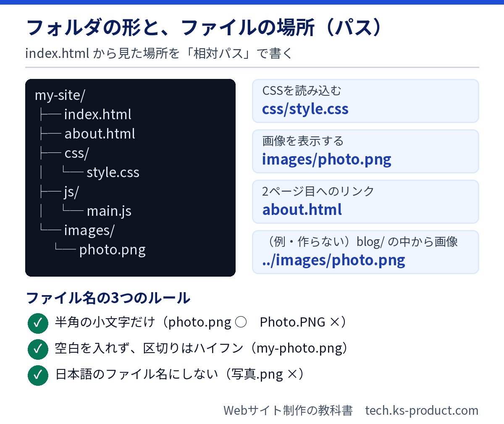Image resolution: width=504 pixels, height=424 pixels.
Task: Click the blog/ の中から画像 label
Action: tap(407, 242)
